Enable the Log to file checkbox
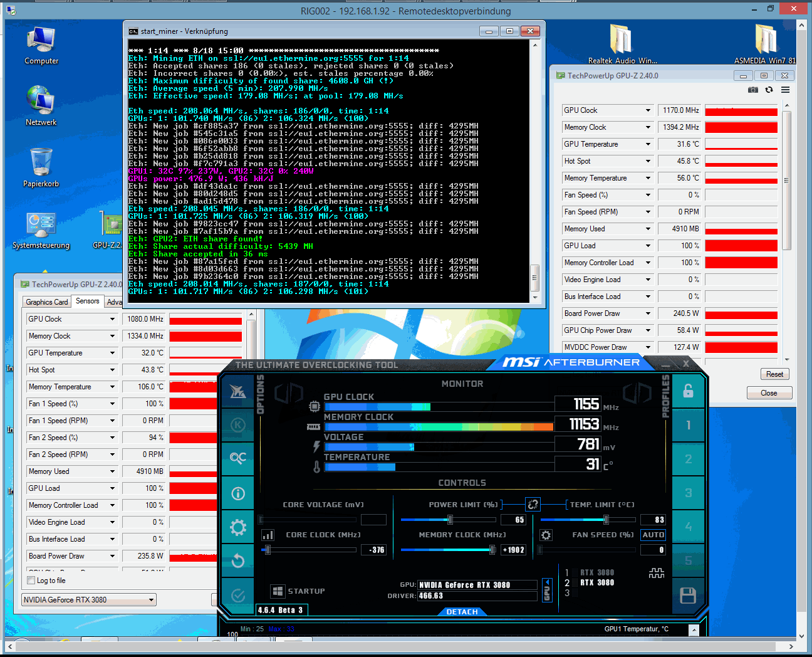This screenshot has width=812, height=657. 31,581
